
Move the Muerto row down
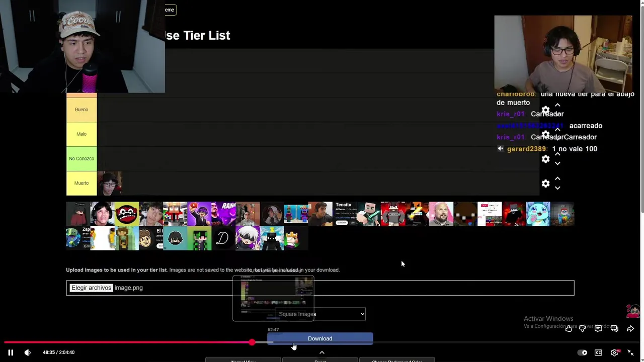(557, 188)
